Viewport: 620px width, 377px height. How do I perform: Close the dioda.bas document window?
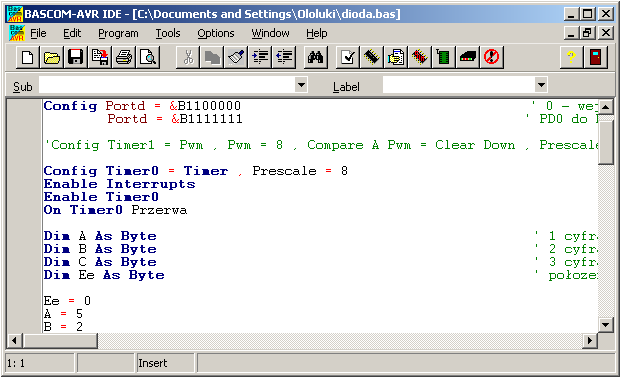pos(606,32)
